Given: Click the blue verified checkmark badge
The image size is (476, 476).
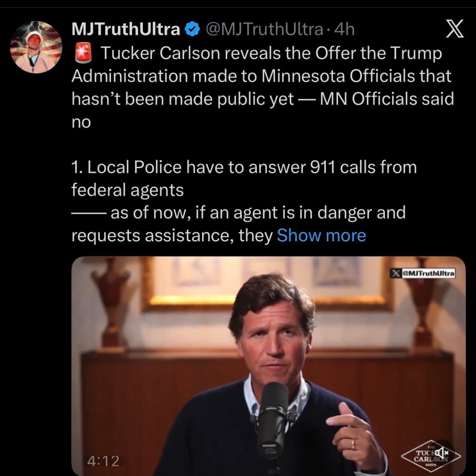Looking at the screenshot, I should (x=192, y=29).
